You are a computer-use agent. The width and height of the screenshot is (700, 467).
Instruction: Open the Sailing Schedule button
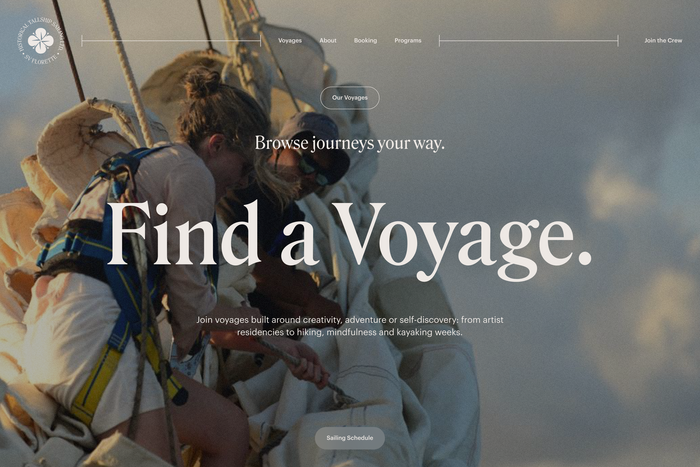pos(350,438)
